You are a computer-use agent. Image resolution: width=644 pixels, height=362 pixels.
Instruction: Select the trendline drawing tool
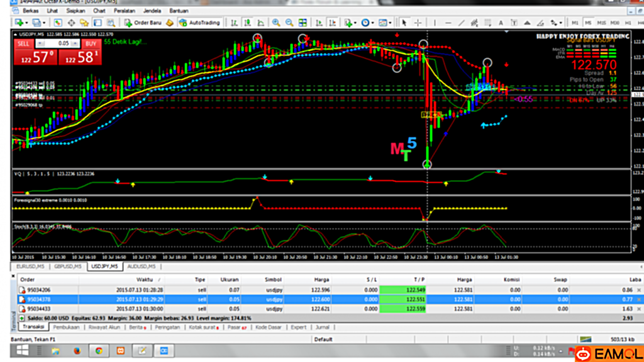pyautogui.click(x=461, y=23)
